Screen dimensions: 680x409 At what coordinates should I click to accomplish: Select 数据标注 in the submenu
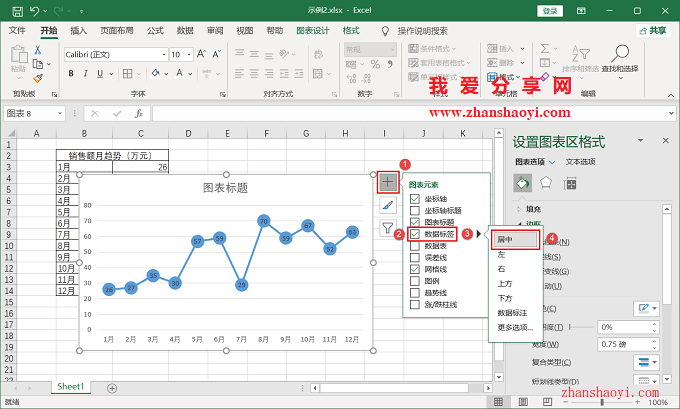(512, 313)
